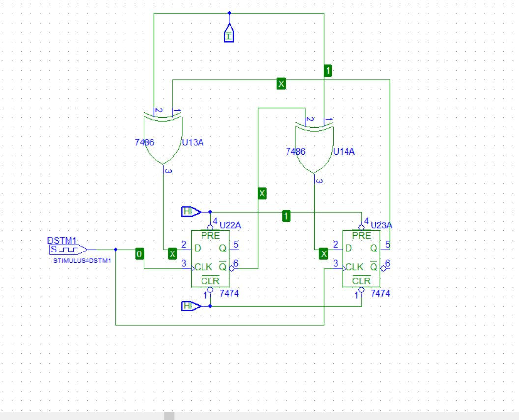This screenshot has width=519, height=420.
Task: Click the PRE pin label inside U22A
Action: click(210, 236)
